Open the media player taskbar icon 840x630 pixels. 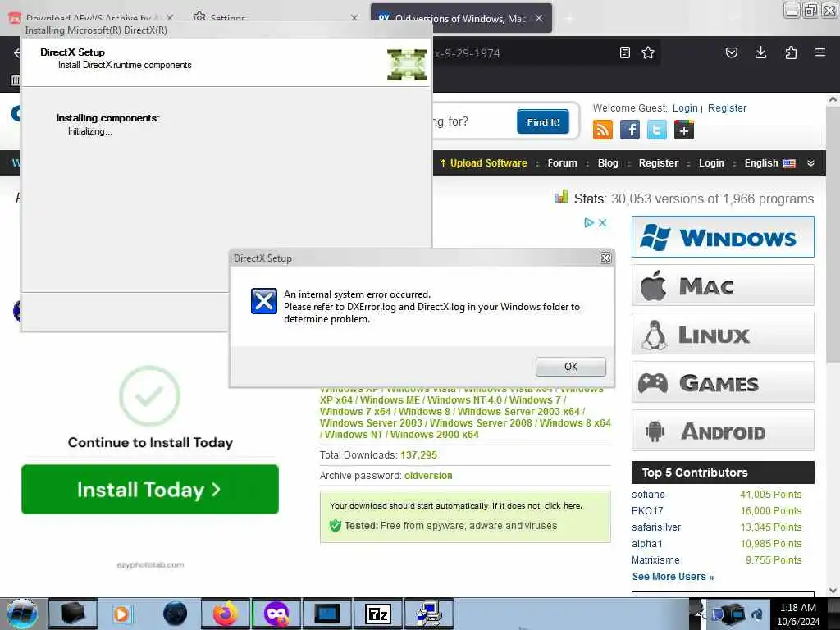coord(121,614)
